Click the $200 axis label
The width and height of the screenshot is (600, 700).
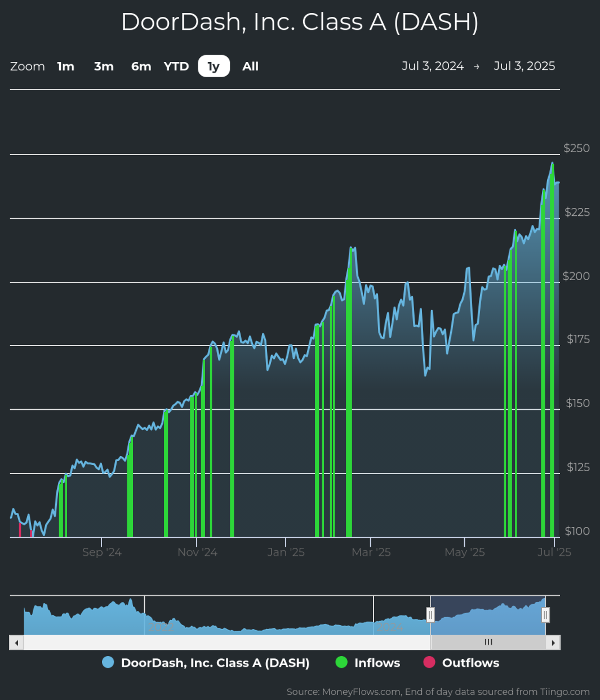pos(576,276)
